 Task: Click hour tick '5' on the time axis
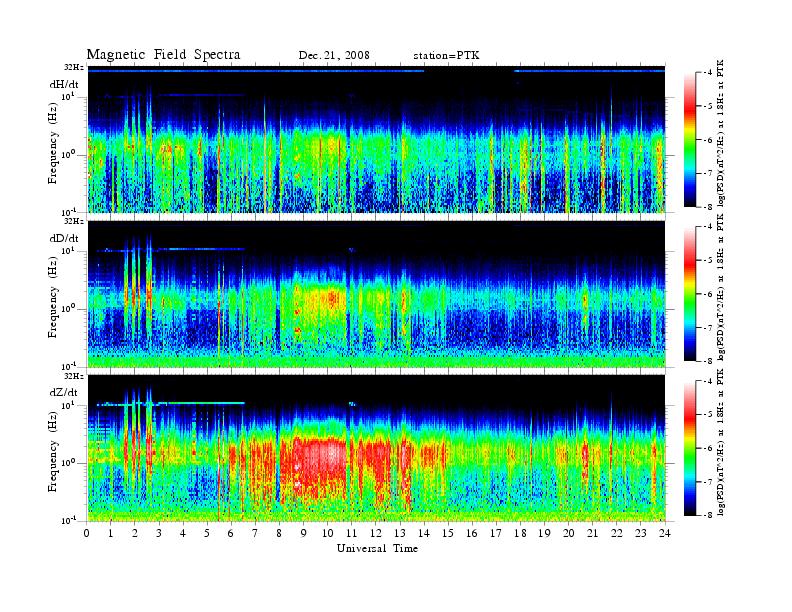coord(207,533)
